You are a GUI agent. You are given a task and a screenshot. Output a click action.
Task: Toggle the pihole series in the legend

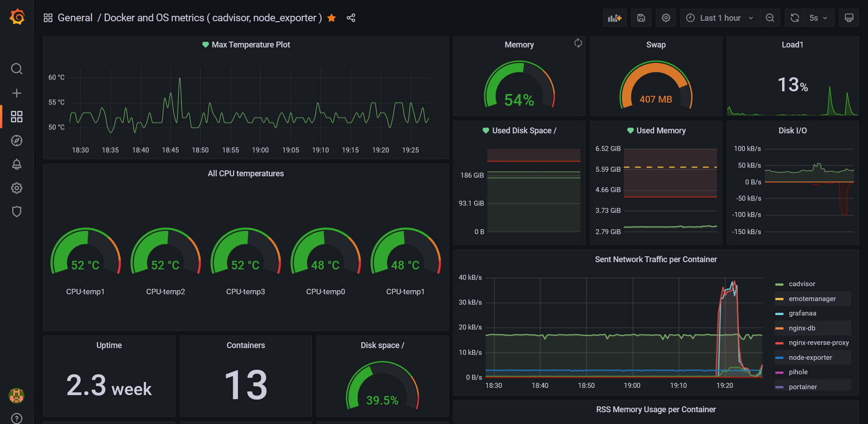(x=798, y=372)
